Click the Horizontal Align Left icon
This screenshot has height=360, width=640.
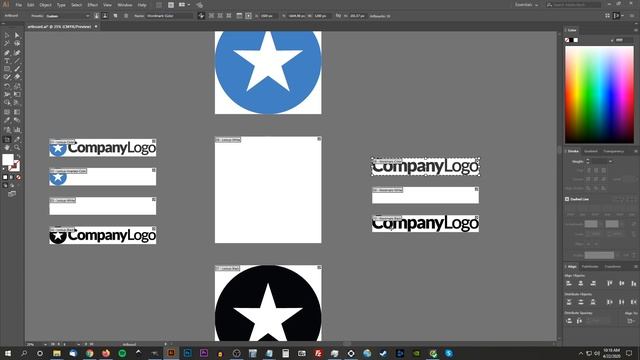[x=569, y=283]
